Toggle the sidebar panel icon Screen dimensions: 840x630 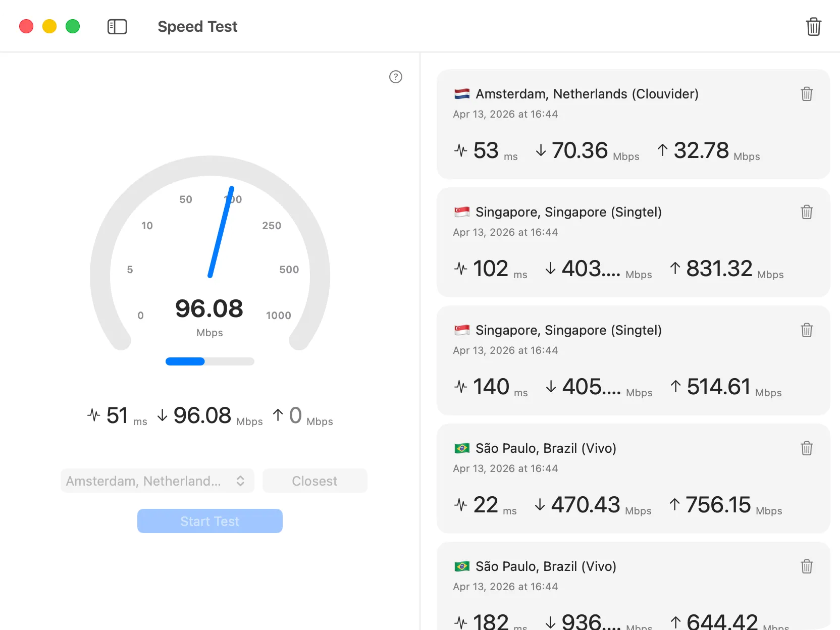tap(117, 27)
